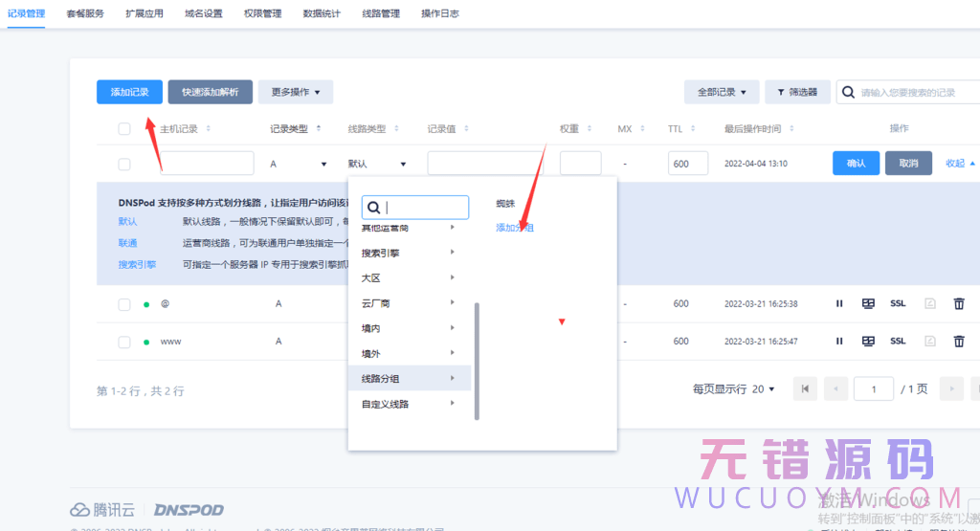980x531 pixels.
Task: Focus the 主机记录 input field
Action: pos(206,164)
